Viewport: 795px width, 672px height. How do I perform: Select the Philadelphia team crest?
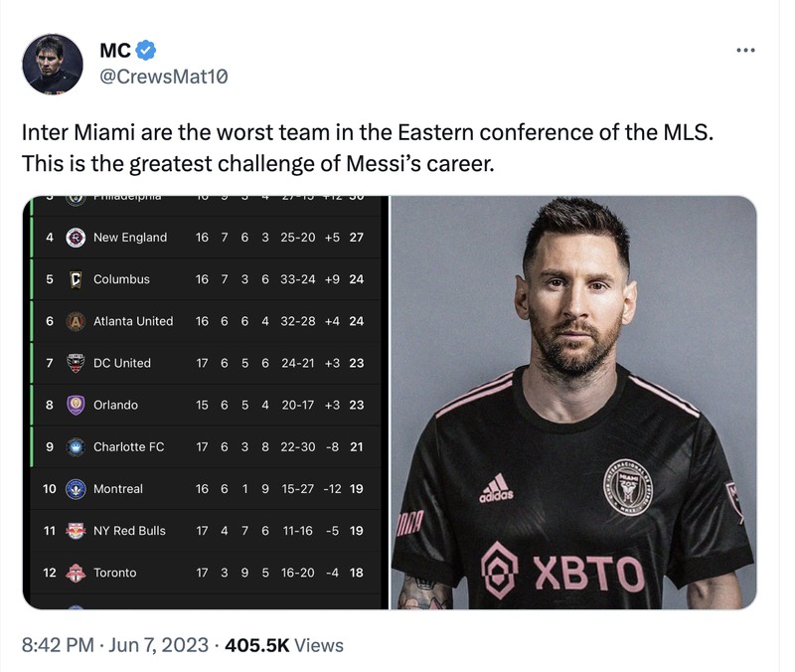(x=74, y=197)
